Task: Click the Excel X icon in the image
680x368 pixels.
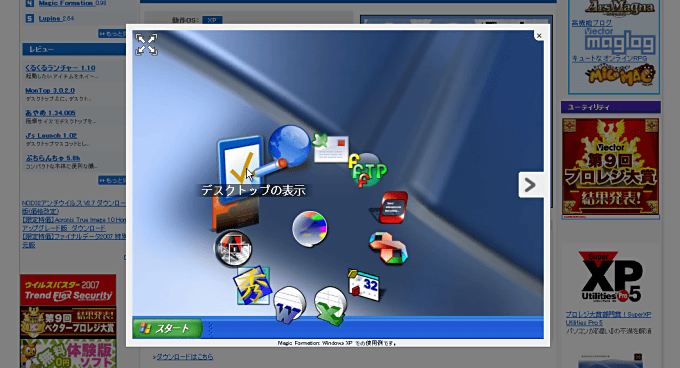Action: click(x=330, y=306)
